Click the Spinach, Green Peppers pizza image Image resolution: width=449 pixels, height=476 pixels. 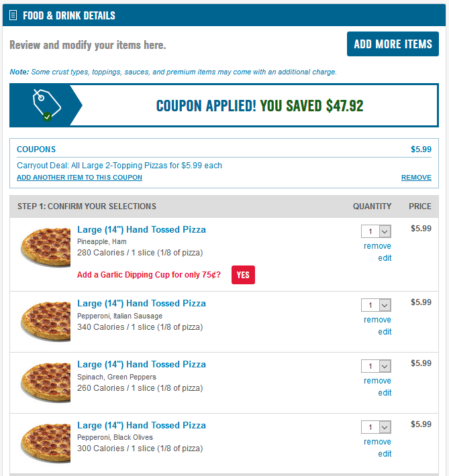[46, 382]
